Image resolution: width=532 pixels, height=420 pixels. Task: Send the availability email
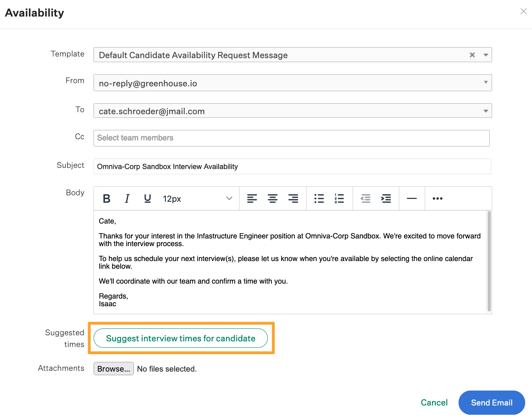pyautogui.click(x=492, y=403)
